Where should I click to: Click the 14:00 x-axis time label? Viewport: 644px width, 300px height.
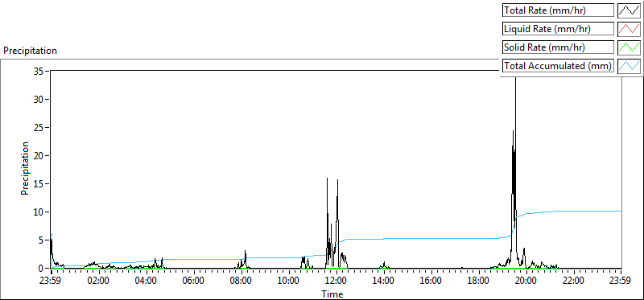384,282
